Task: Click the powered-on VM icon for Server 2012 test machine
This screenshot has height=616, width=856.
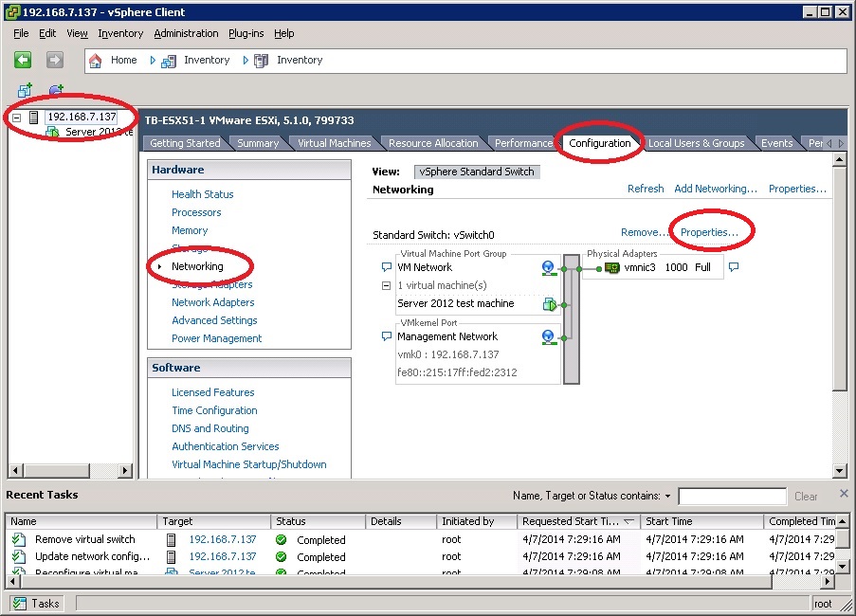Action: (549, 304)
